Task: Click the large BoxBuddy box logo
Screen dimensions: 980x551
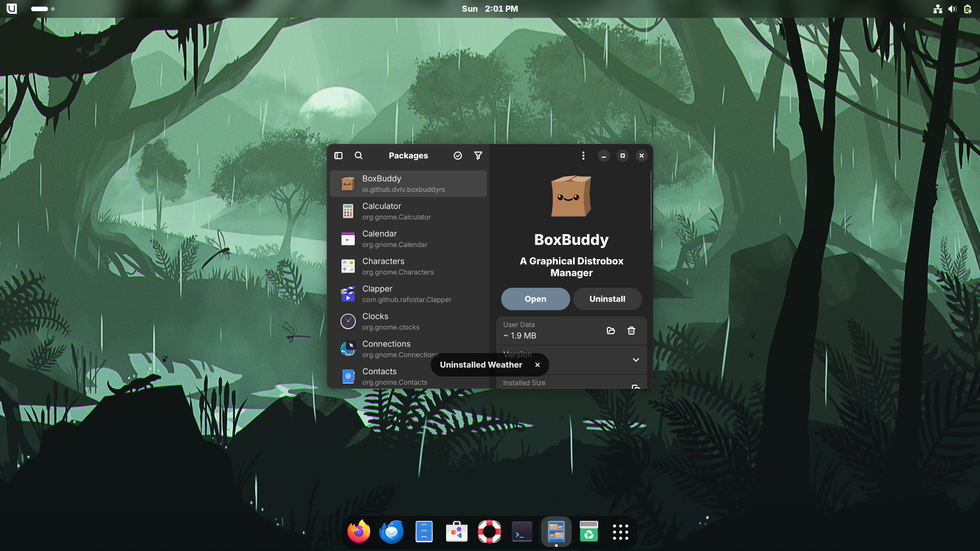Action: [x=571, y=196]
